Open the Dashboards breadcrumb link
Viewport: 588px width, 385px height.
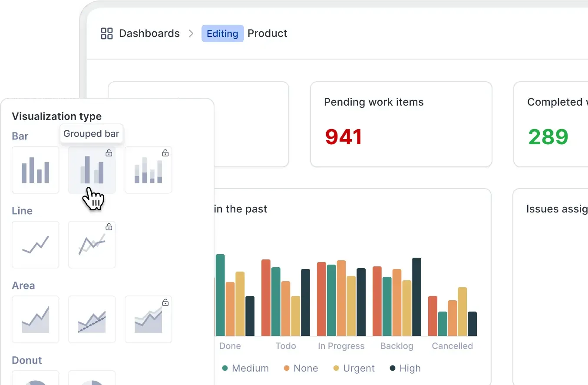click(149, 33)
